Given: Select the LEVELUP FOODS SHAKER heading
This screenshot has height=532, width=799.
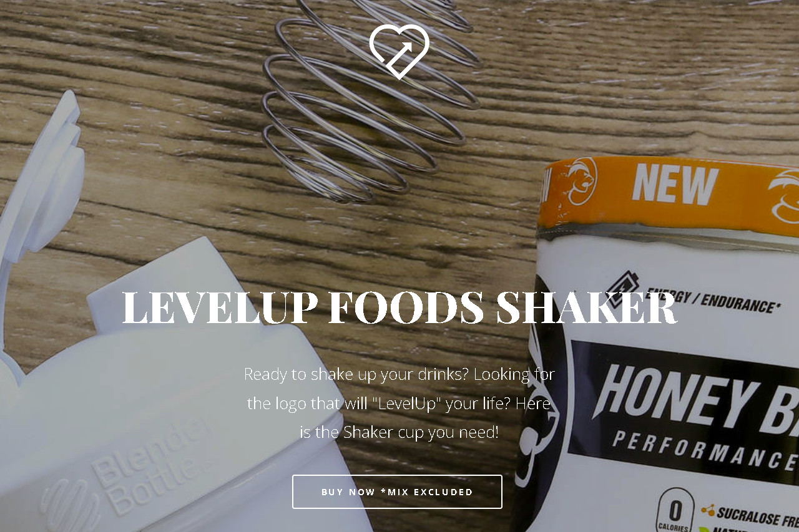Looking at the screenshot, I should [x=399, y=307].
